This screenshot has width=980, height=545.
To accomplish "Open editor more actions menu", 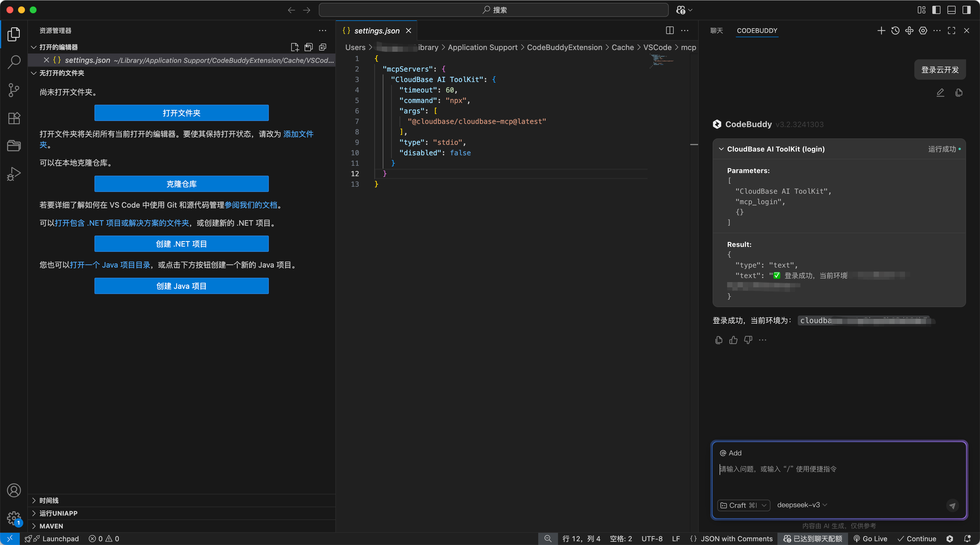I will coord(685,31).
